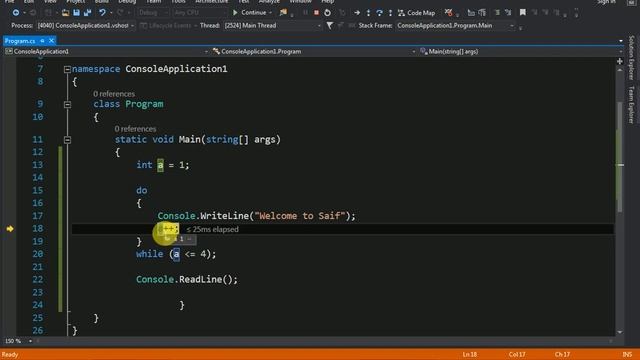Click the variable 'a' in the while condition
The height and width of the screenshot is (360, 640).
coord(176,254)
